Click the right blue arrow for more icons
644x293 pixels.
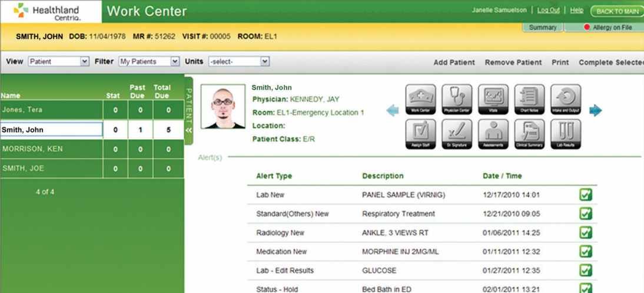pos(596,110)
